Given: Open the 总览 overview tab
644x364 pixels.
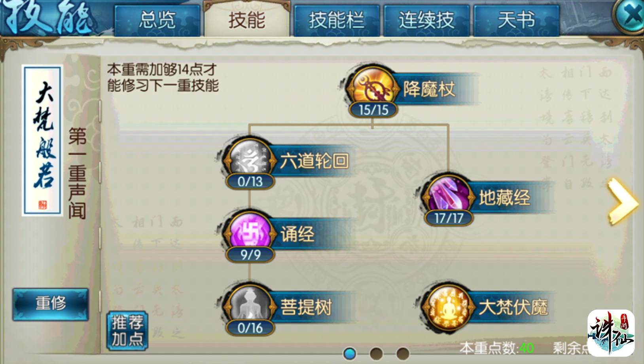Looking at the screenshot, I should click(x=157, y=20).
